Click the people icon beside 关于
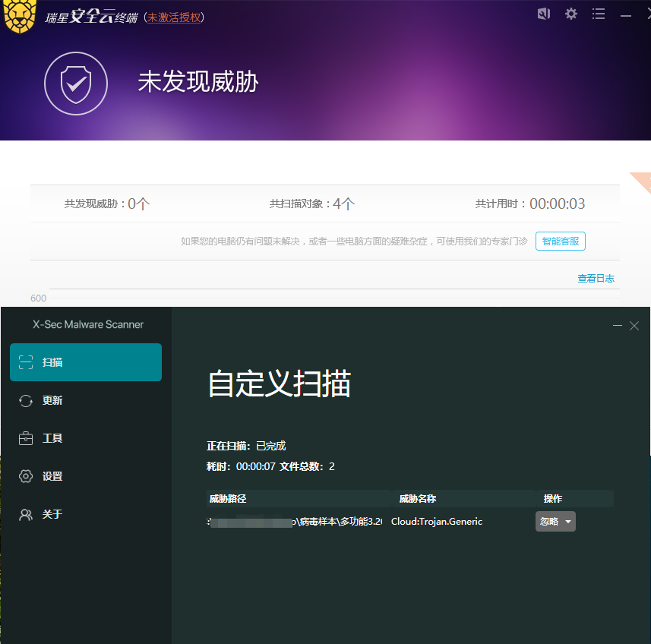This screenshot has height=644, width=651. tap(26, 515)
